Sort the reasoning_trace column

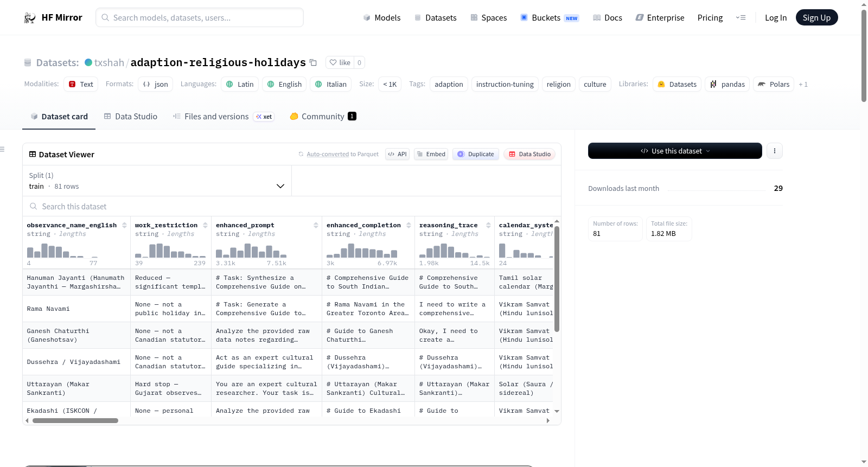[488, 225]
